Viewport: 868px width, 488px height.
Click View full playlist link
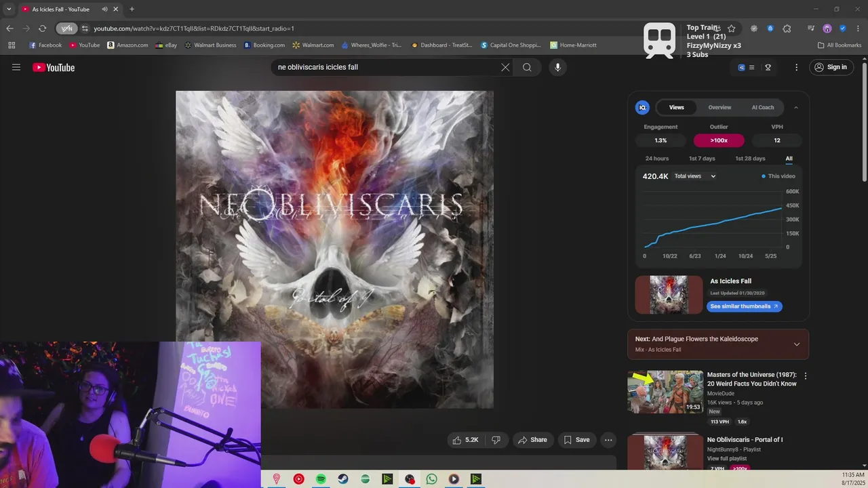[727, 459]
